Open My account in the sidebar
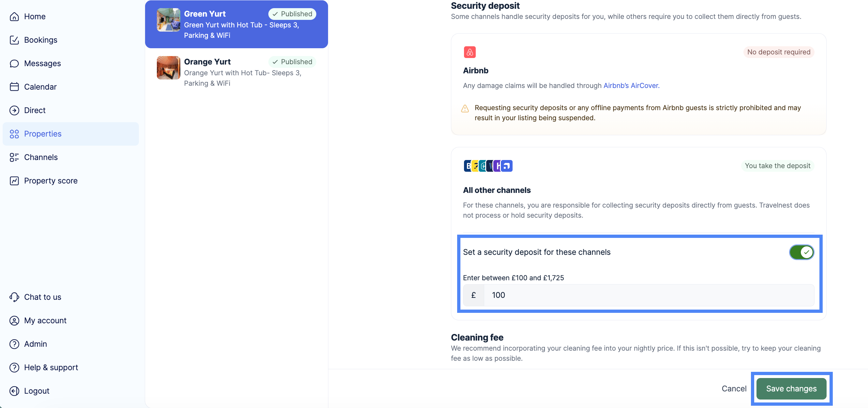Viewport: 868px width, 408px height. point(45,320)
